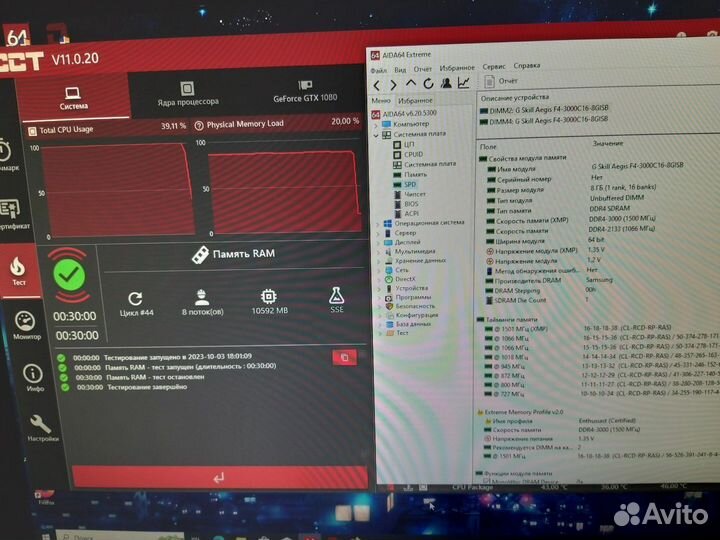Open Настройки wrench in OCCT sidebar
The height and width of the screenshot is (540, 720).
(x=41, y=428)
